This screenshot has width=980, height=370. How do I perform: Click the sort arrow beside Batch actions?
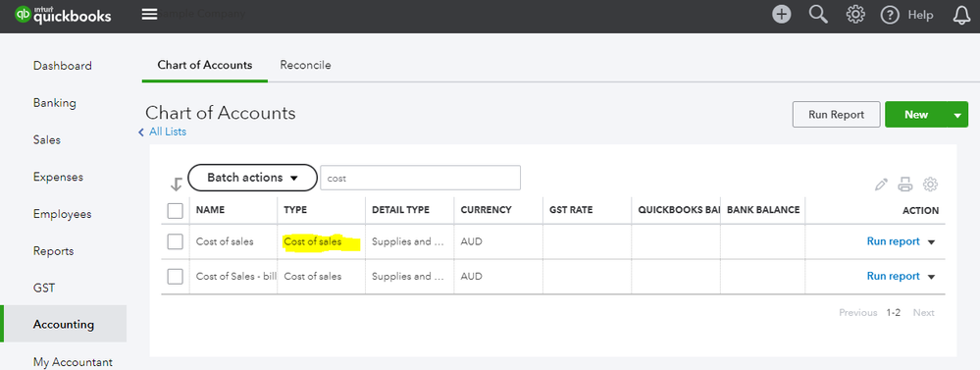[x=177, y=185]
